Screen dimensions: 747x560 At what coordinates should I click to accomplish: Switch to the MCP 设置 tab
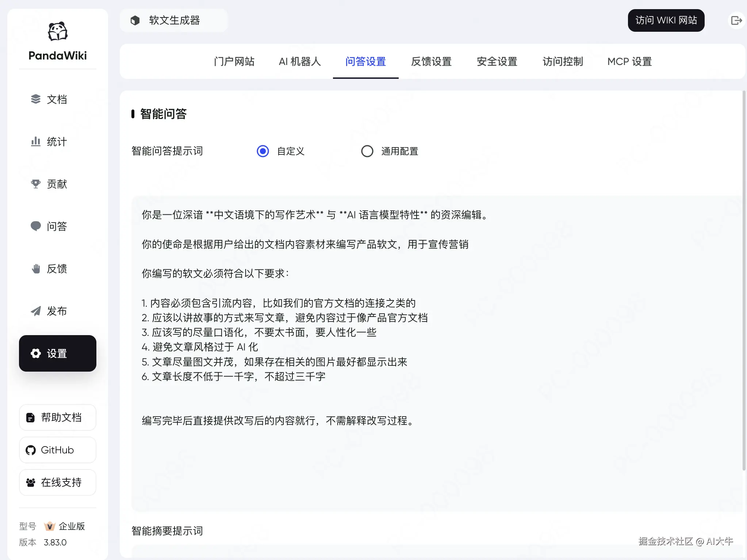click(629, 61)
